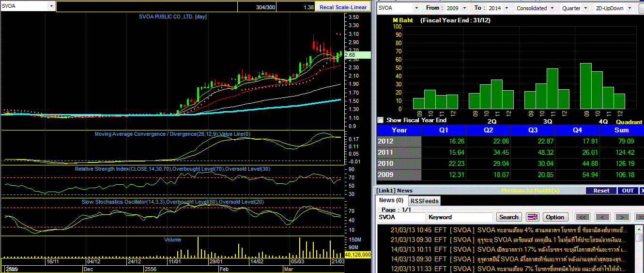Toggle the Show Fiscal Year End checkbox

click(381, 120)
